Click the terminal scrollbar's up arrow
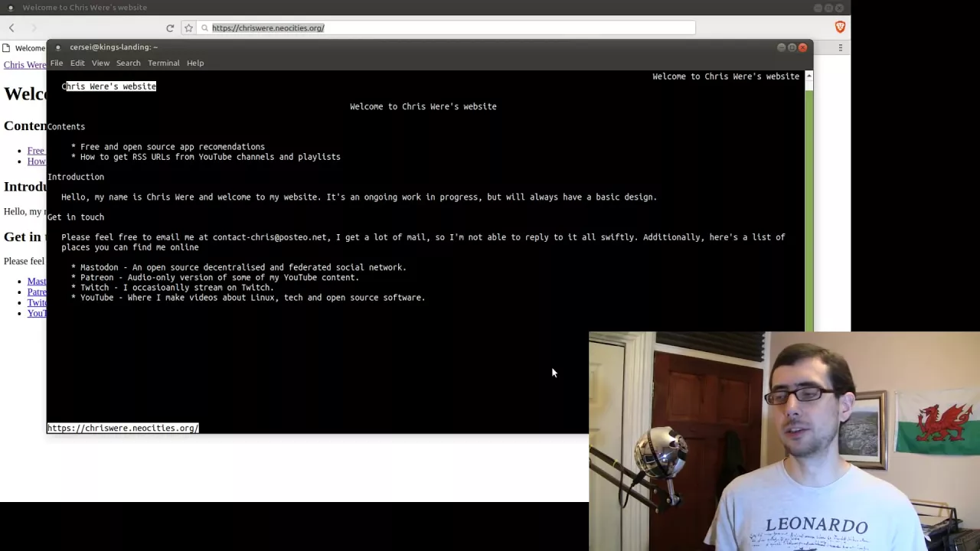The image size is (980, 551). click(808, 75)
